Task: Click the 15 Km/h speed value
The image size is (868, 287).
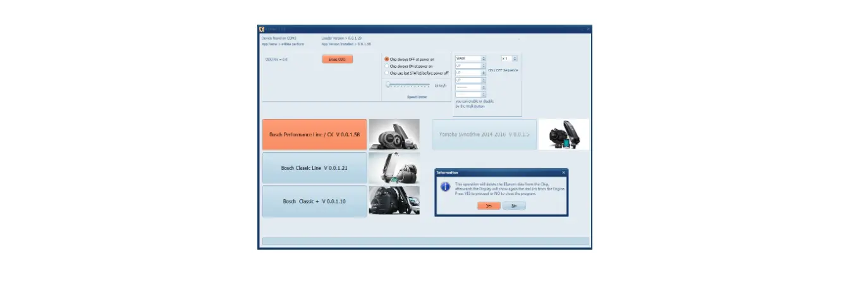Action: coord(441,85)
